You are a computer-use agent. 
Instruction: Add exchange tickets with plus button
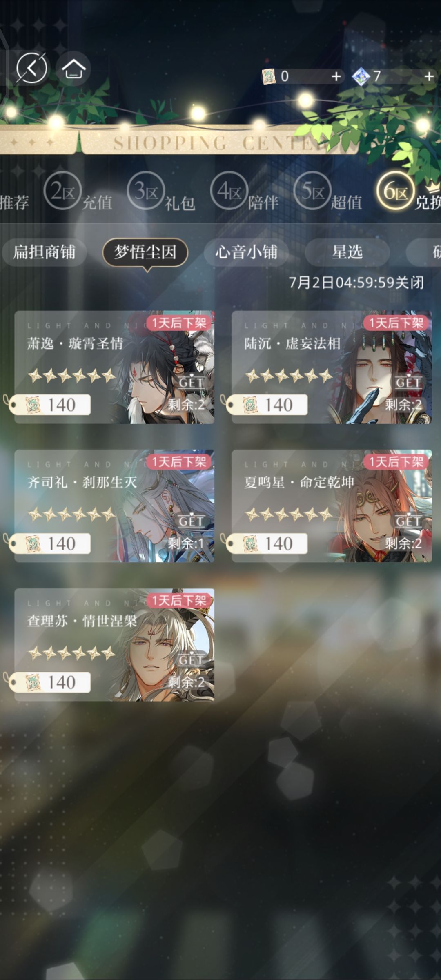click(336, 76)
